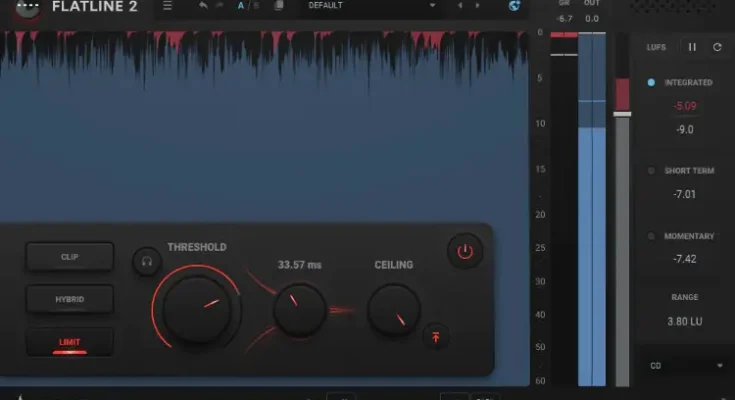
Task: Click the blue globe icon in top bar
Action: coord(515,6)
